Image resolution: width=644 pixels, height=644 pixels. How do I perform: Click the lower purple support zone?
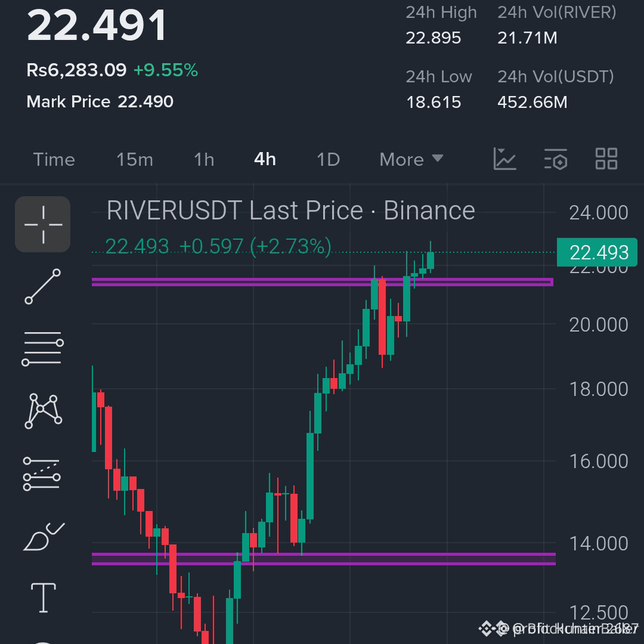click(x=324, y=559)
